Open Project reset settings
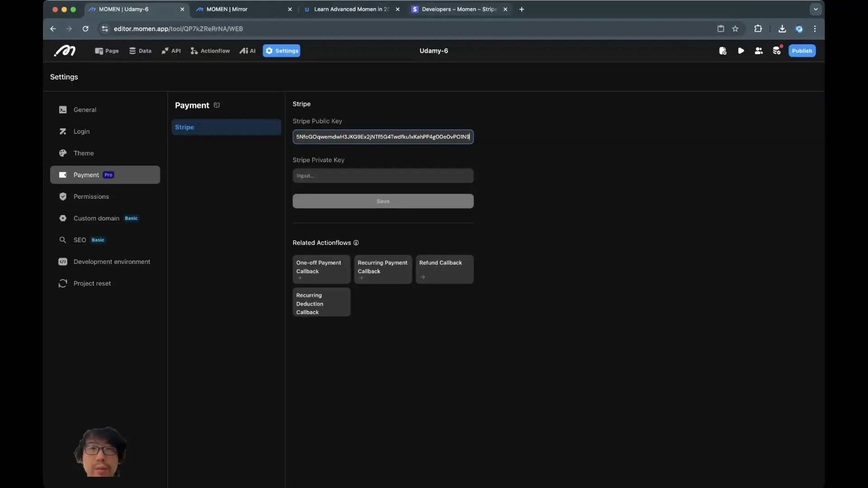The width and height of the screenshot is (868, 488). tap(105, 283)
